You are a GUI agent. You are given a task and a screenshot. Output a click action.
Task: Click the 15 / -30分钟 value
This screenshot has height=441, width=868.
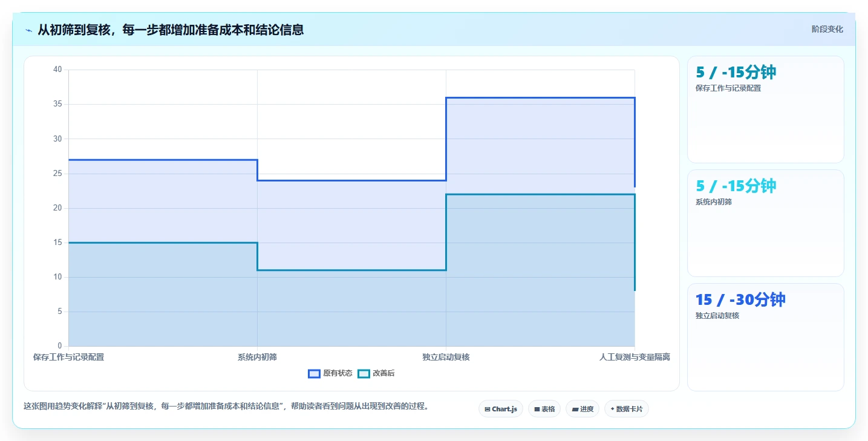coord(740,299)
